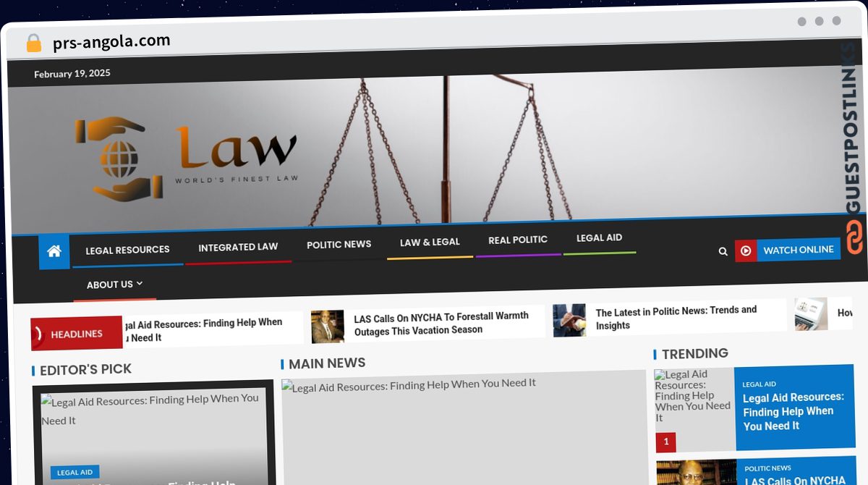This screenshot has width=868, height=485.
Task: Click the Headlines label
Action: [76, 334]
